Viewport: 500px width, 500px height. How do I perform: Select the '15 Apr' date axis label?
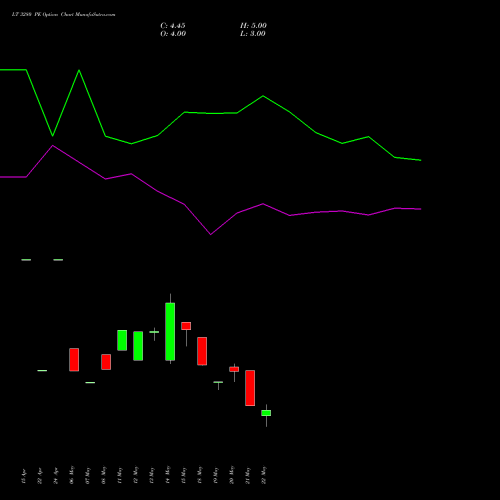pos(24,476)
